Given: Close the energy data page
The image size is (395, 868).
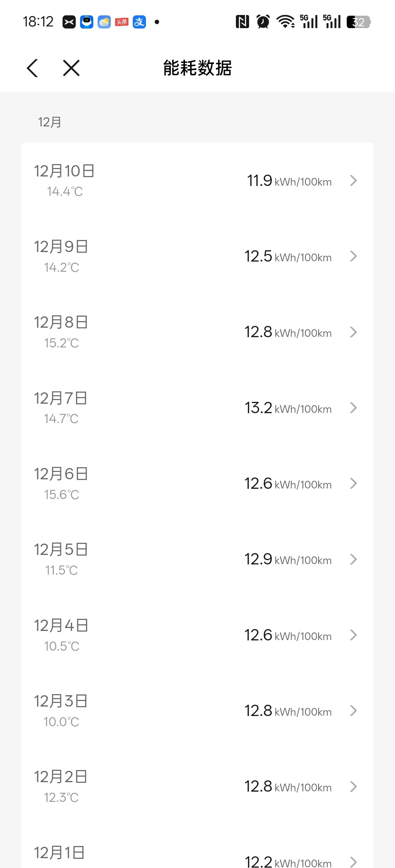Looking at the screenshot, I should (71, 68).
